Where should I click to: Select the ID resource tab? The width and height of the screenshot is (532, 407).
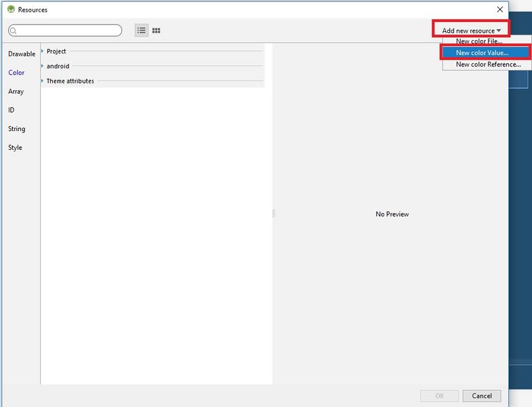pyautogui.click(x=12, y=110)
